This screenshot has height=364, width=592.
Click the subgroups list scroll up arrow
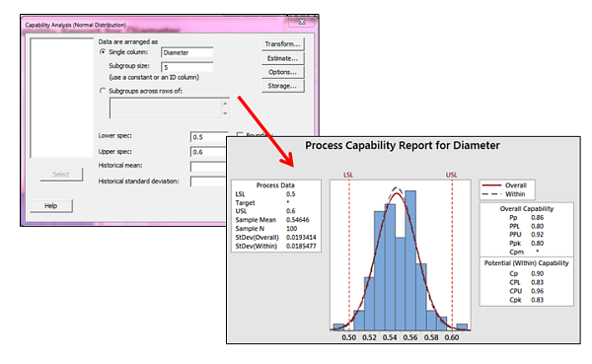coord(225,103)
